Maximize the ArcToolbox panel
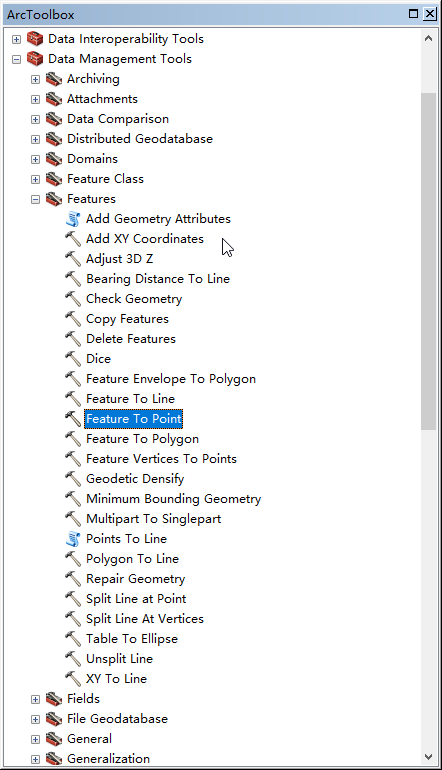The image size is (442, 770). 414,14
